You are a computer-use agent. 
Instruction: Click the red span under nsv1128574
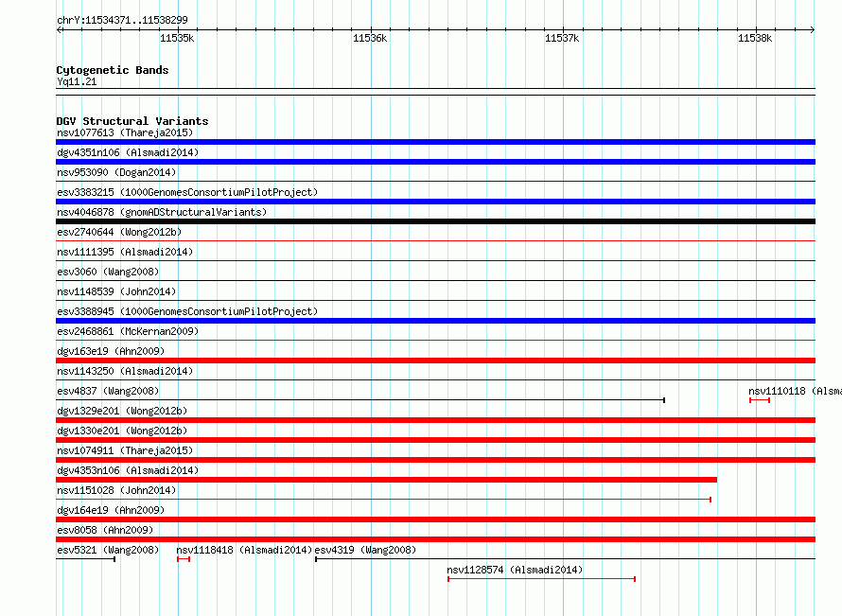[542, 579]
